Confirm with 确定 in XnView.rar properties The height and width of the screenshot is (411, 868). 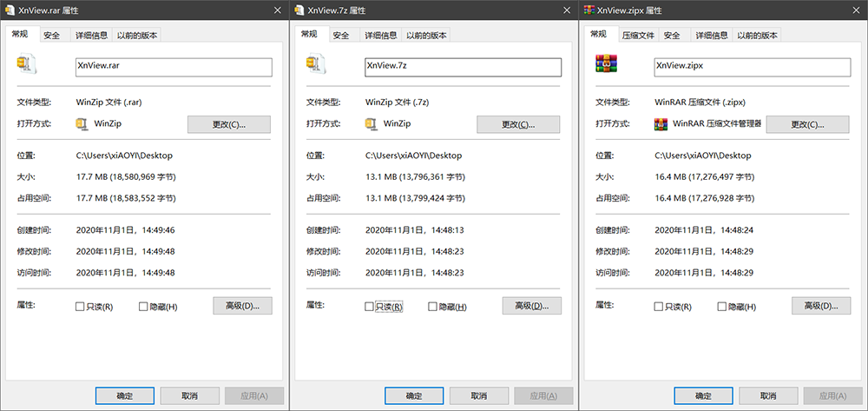pyautogui.click(x=124, y=396)
